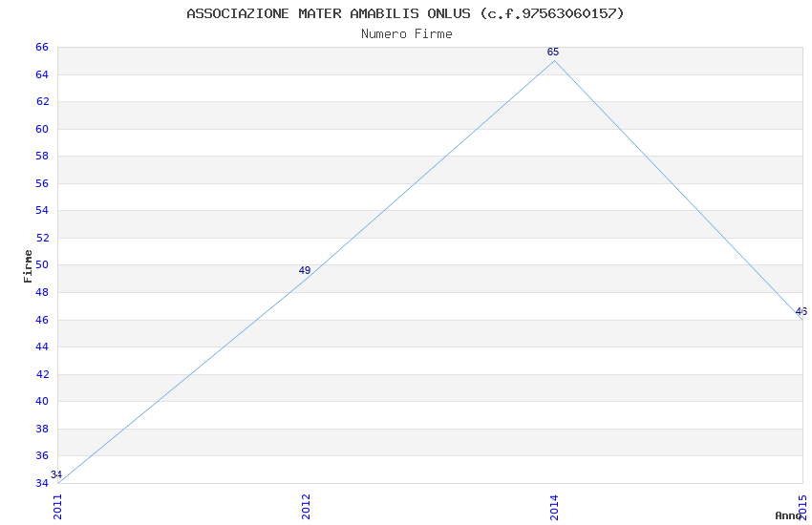Click the y-axis value 64
Image resolution: width=812 pixels, height=525 pixels.
42,74
